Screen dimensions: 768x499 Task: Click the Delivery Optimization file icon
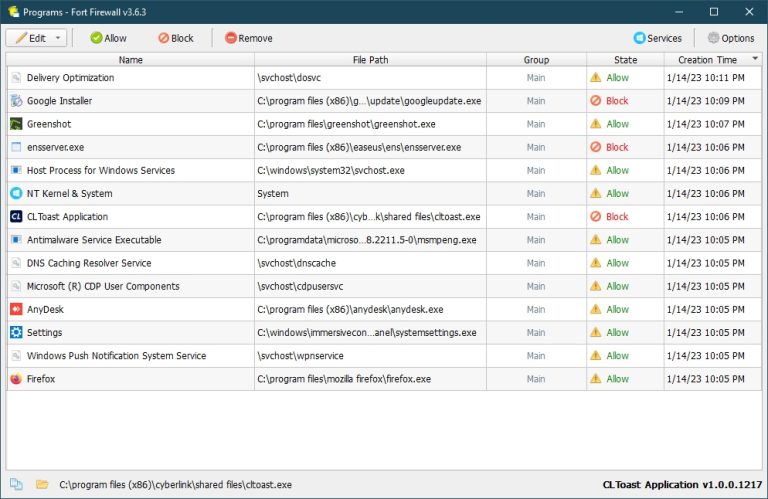coord(16,77)
